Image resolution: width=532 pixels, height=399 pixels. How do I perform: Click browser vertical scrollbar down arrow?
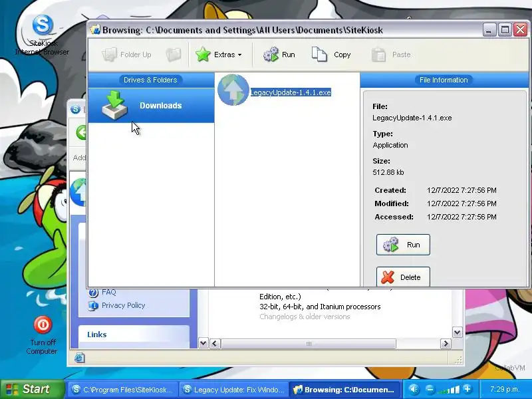[457, 332]
